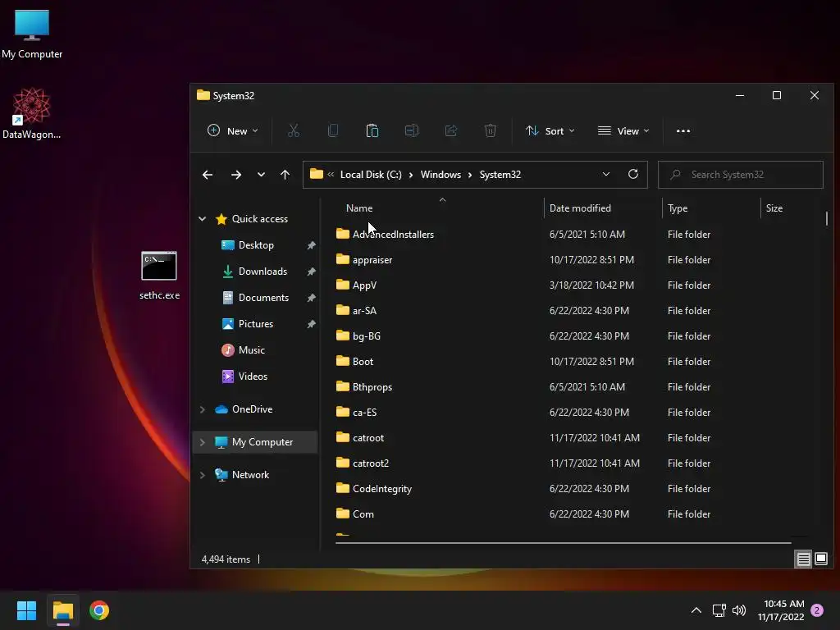This screenshot has width=840, height=630.
Task: Click the horizontal scrollbar in file list
Action: pos(563,543)
